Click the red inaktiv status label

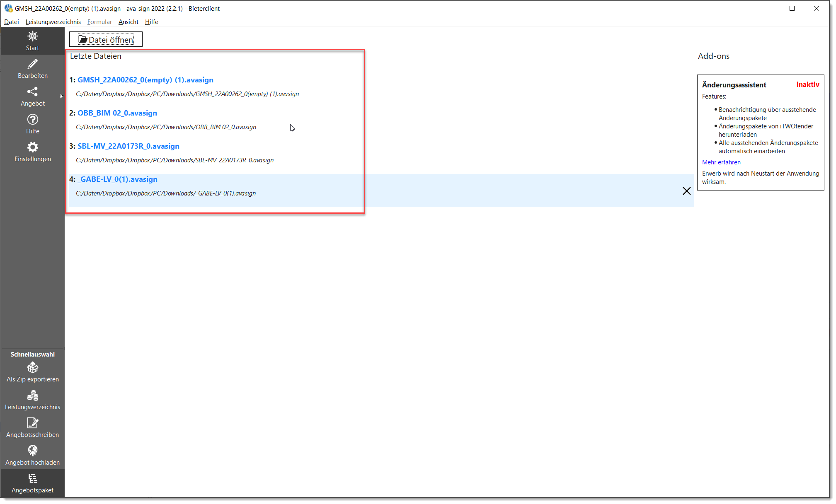807,84
